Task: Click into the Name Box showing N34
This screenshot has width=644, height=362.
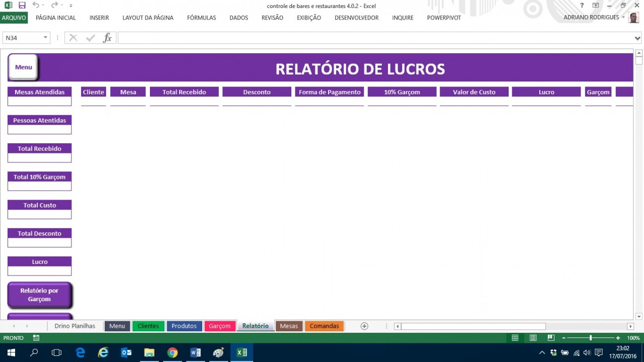Action: [x=23, y=38]
